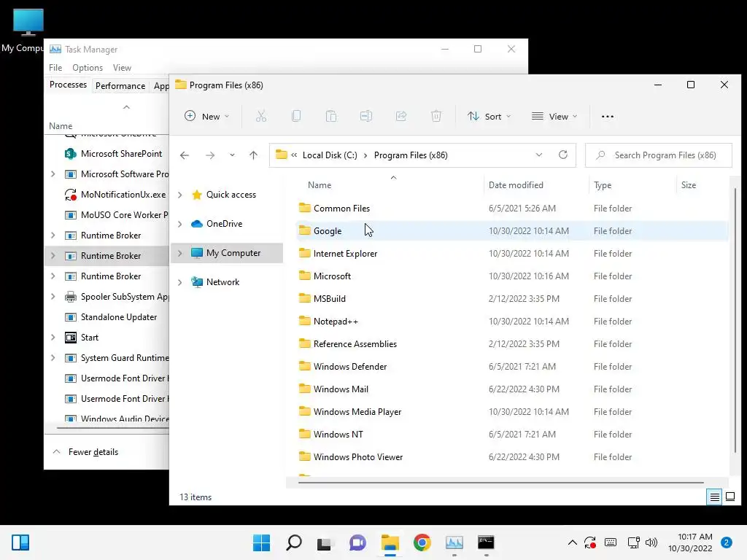Viewport: 747px width, 560px height.
Task: Sort by Date modified column
Action: (516, 185)
